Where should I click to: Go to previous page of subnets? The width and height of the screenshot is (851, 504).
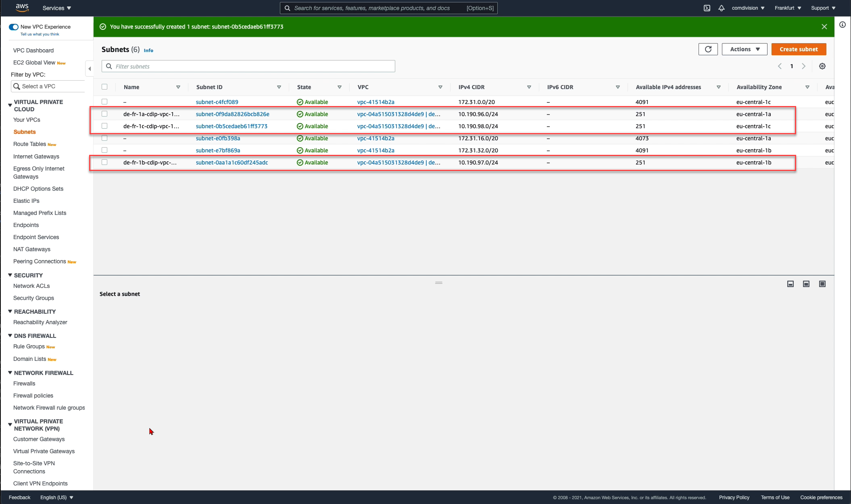pos(780,66)
